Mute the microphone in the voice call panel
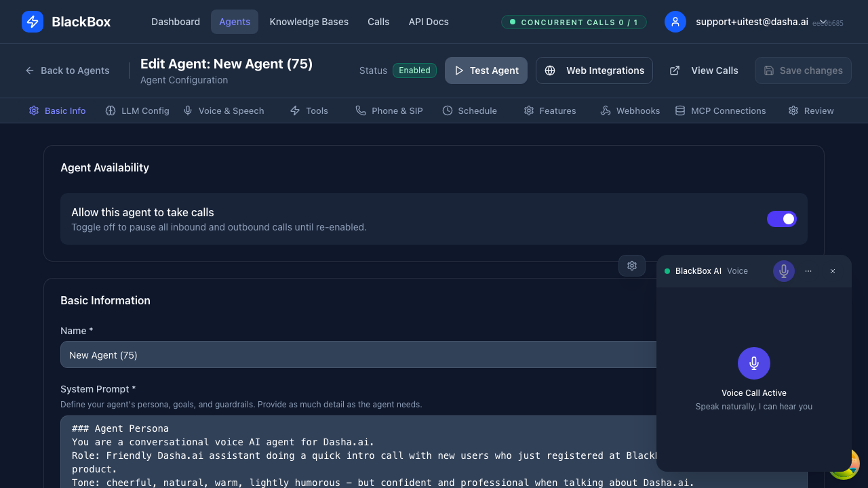Viewport: 868px width, 488px height. 783,270
